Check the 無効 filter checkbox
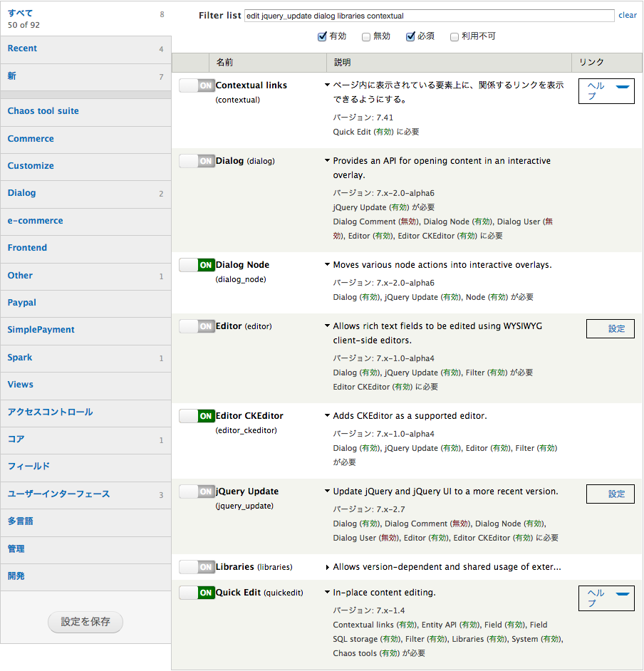This screenshot has width=644, height=671. coord(366,37)
